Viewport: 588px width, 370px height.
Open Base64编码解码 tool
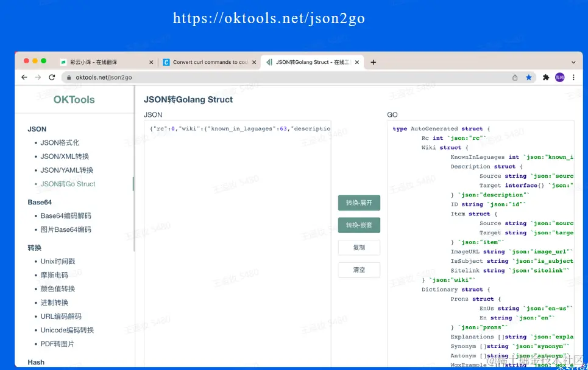(x=66, y=215)
